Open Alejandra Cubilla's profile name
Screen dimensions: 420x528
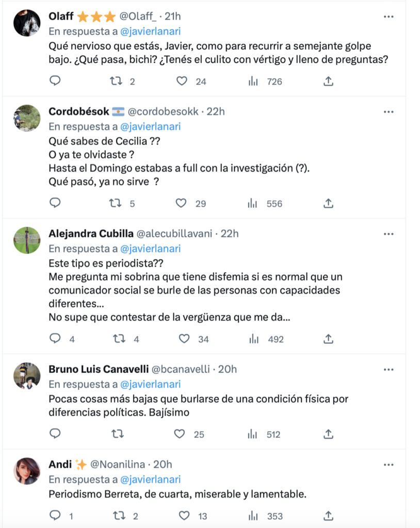point(91,234)
